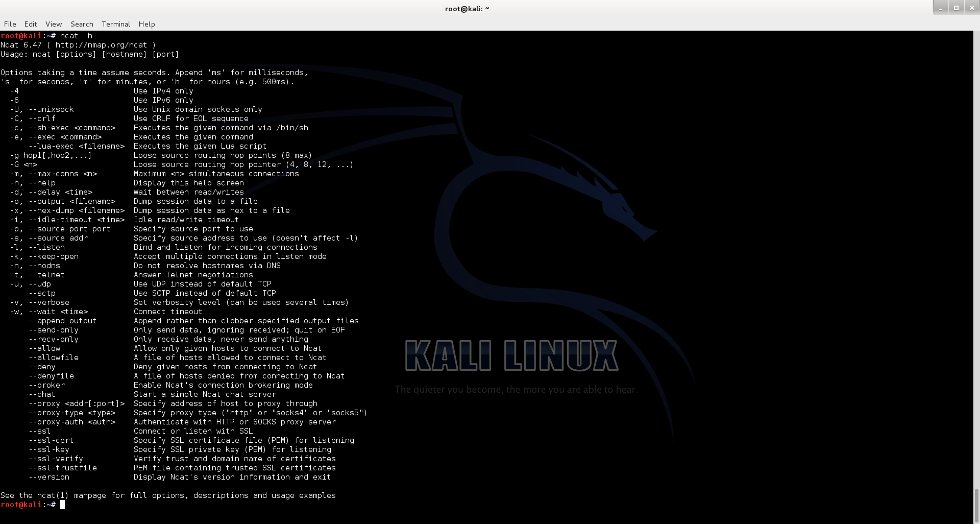
Task: Click 'Use IPv4 only' description
Action: click(x=163, y=91)
